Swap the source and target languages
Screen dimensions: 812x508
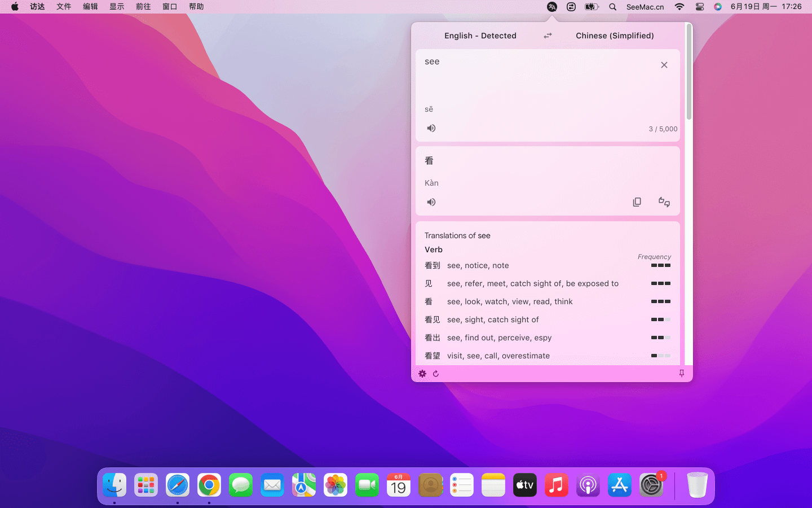click(x=547, y=36)
